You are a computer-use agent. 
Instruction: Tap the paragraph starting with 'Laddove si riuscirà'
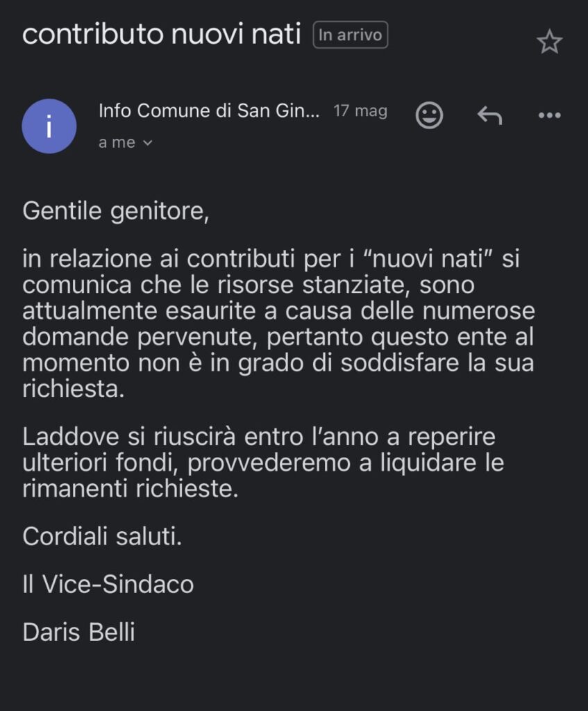(x=263, y=462)
